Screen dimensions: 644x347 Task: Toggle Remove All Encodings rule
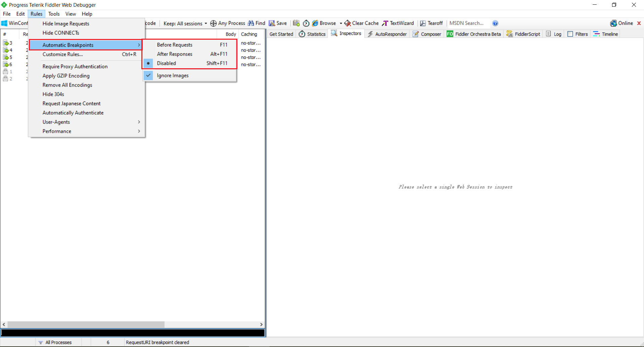(x=87, y=85)
